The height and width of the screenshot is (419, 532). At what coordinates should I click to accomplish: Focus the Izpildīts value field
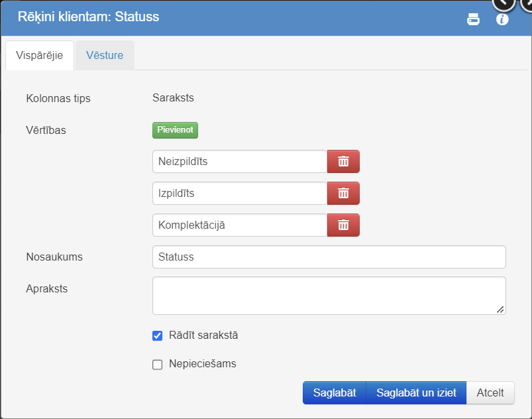(x=240, y=193)
